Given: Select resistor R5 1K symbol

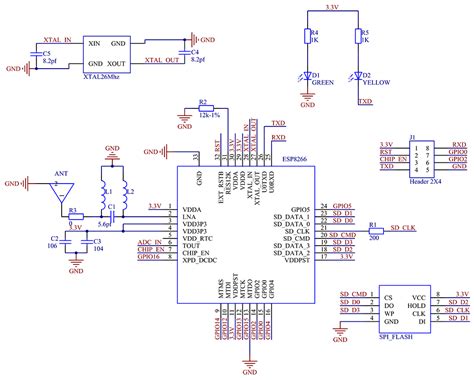Looking at the screenshot, I should [358, 36].
